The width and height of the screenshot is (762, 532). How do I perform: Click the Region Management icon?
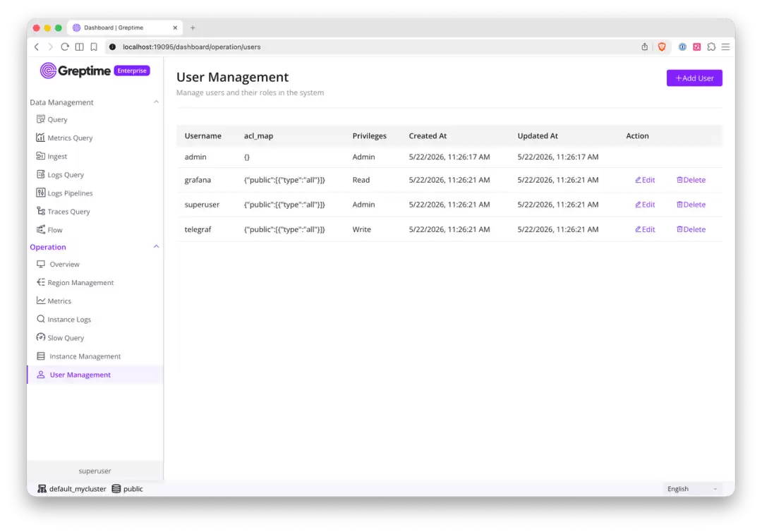click(41, 282)
